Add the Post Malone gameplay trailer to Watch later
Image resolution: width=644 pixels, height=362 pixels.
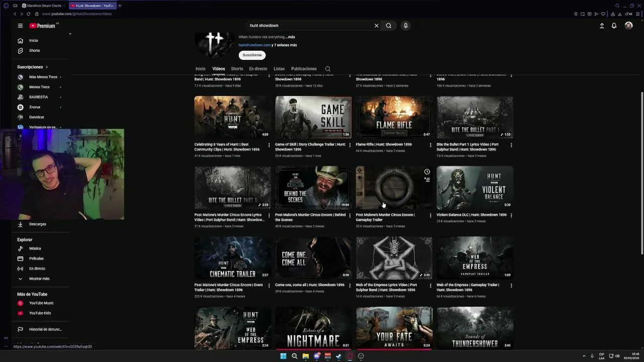tap(427, 172)
